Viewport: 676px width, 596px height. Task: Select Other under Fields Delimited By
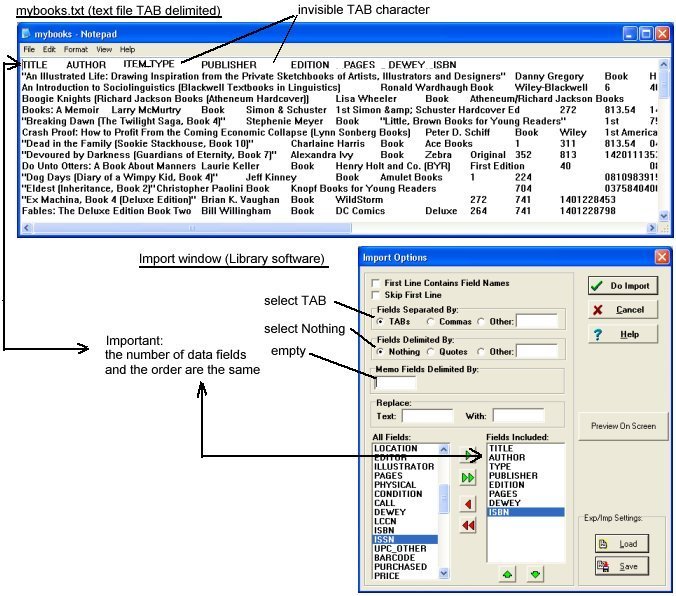[481, 352]
